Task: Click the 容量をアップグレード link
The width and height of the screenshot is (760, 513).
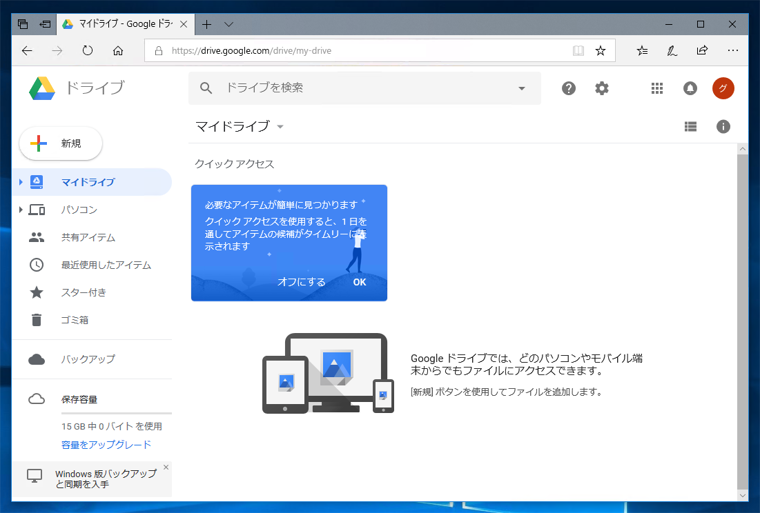Action: point(106,444)
